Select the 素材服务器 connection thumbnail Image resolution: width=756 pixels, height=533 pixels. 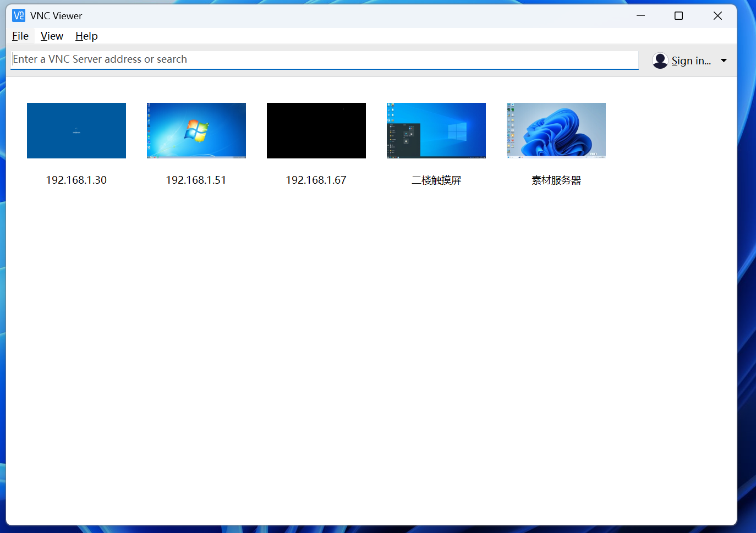(556, 130)
